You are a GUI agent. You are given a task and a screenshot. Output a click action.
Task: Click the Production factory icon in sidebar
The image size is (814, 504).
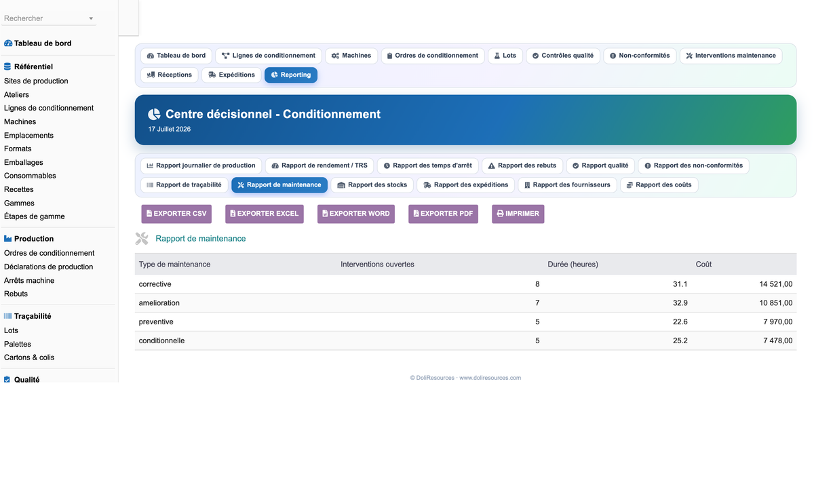(7, 239)
